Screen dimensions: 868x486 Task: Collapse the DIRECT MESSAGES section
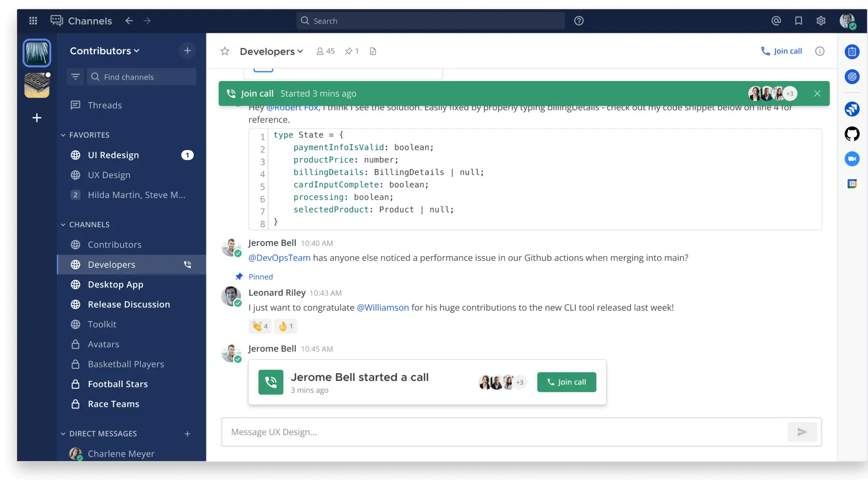click(63, 433)
